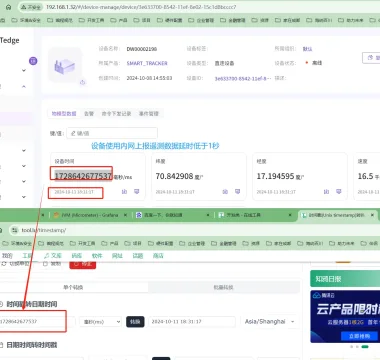Open 网址 in tool.lu navigation
Image resolution: width=380 pixels, height=360 pixels.
[117, 256]
